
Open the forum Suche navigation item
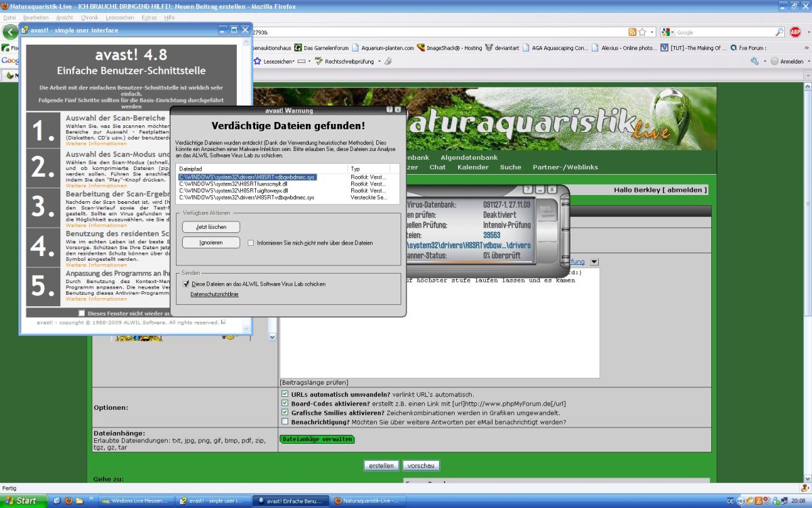tap(510, 167)
